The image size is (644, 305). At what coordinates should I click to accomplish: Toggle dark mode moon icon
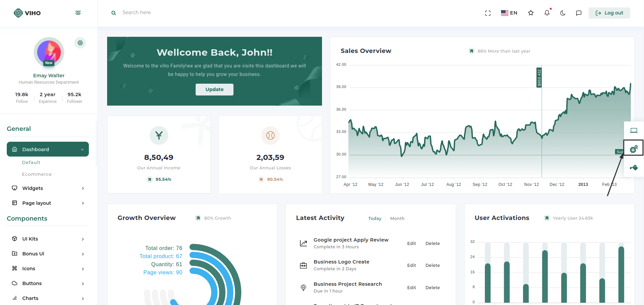(x=563, y=13)
